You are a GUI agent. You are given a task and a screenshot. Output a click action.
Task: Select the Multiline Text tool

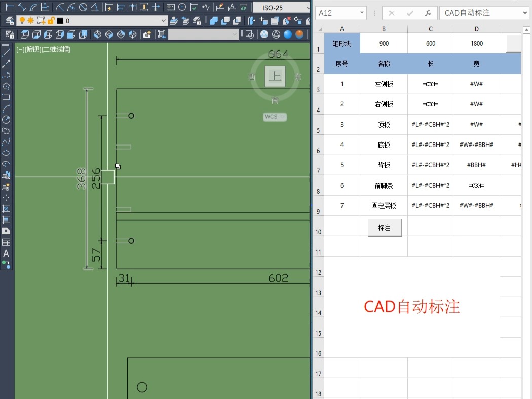(6, 252)
